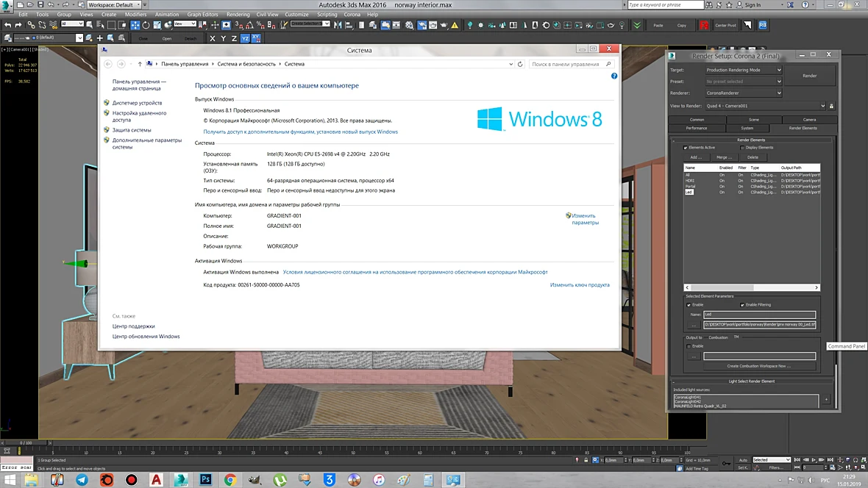Toggle Display Elements checkbox
The width and height of the screenshot is (868, 488).
click(742, 148)
